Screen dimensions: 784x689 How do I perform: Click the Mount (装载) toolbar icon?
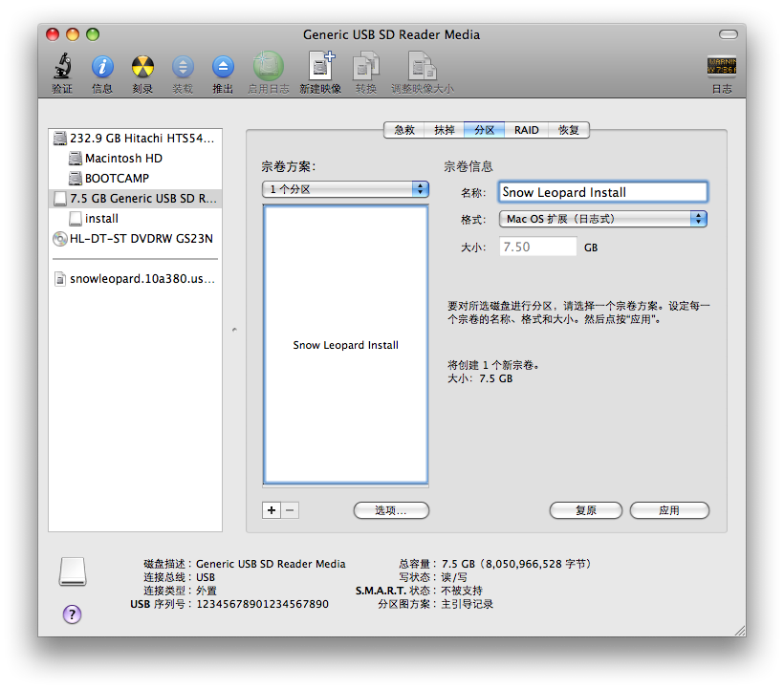coord(183,67)
